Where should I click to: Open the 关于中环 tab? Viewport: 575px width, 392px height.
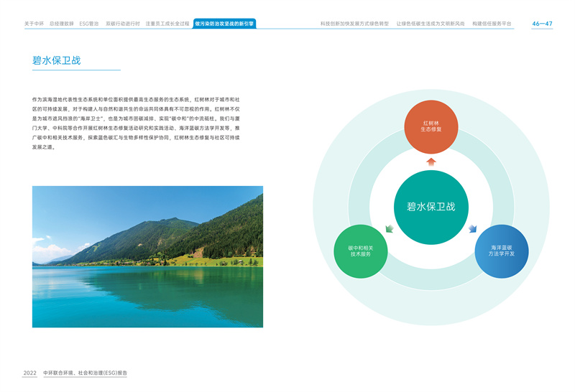pyautogui.click(x=34, y=24)
